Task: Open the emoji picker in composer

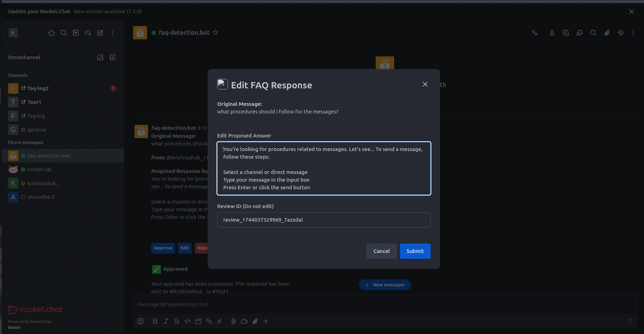Action: click(140, 321)
